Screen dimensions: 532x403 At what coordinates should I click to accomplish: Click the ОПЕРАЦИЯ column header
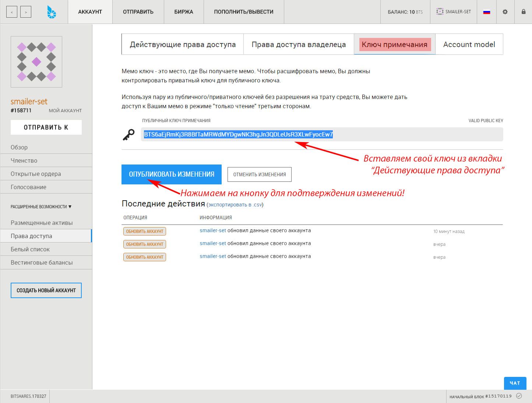coord(135,218)
